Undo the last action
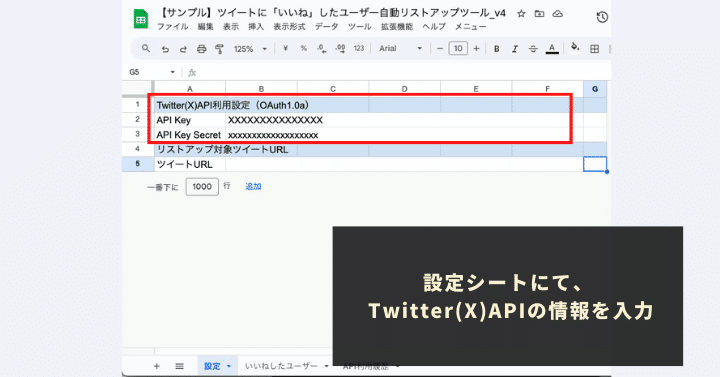Viewport: 720px width, 377px height. tap(165, 49)
